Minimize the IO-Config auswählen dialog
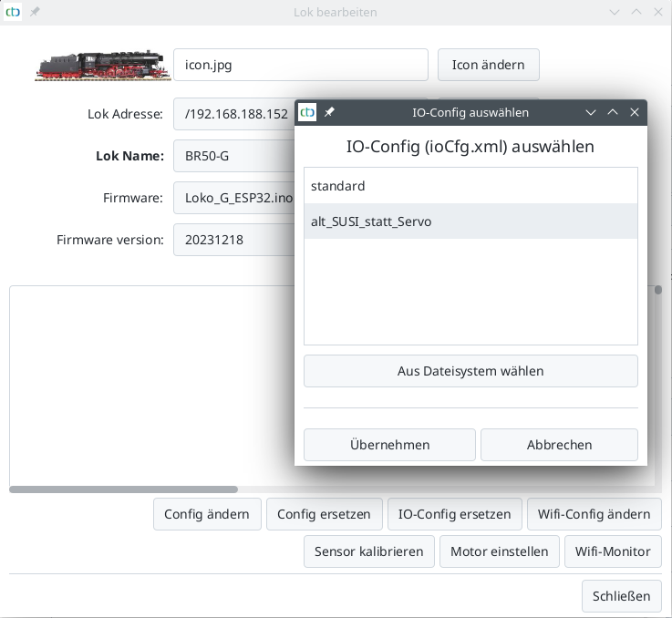Image resolution: width=672 pixels, height=618 pixels. pos(591,112)
